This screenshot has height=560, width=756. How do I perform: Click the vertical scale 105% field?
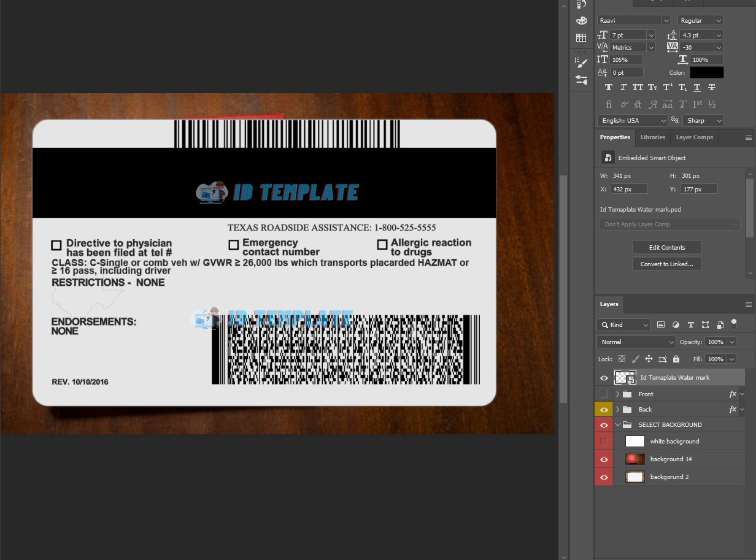626,59
